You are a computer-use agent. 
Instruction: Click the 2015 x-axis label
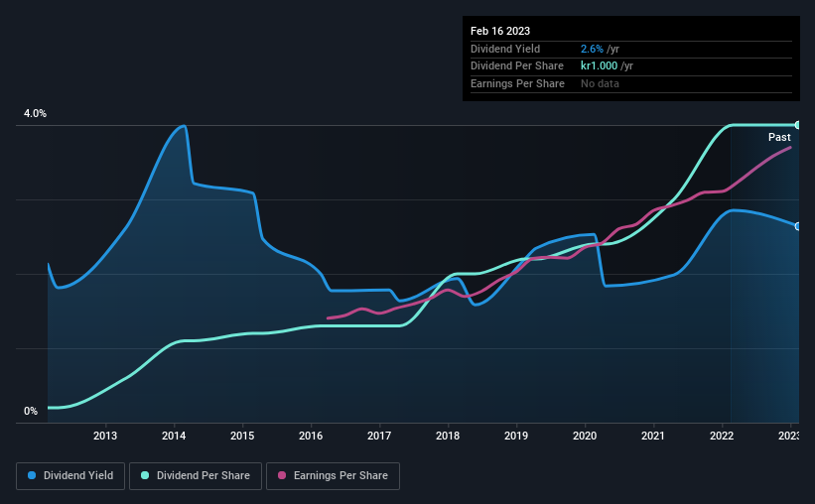(x=242, y=436)
